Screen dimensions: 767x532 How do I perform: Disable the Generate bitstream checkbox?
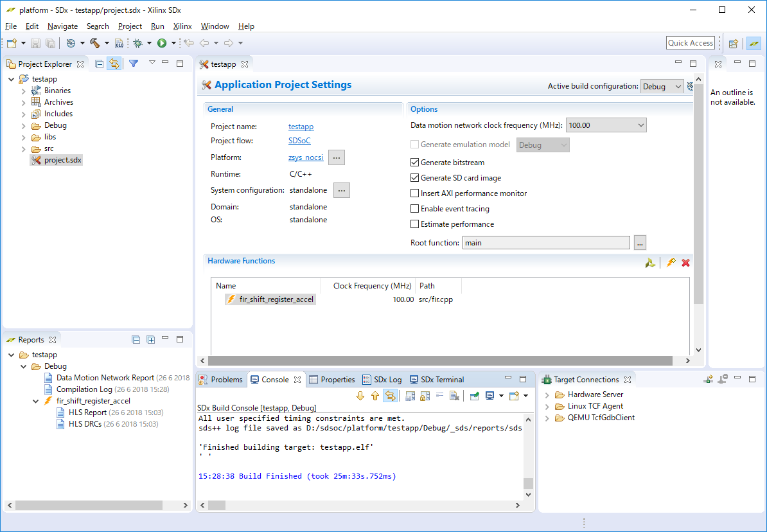(415, 163)
